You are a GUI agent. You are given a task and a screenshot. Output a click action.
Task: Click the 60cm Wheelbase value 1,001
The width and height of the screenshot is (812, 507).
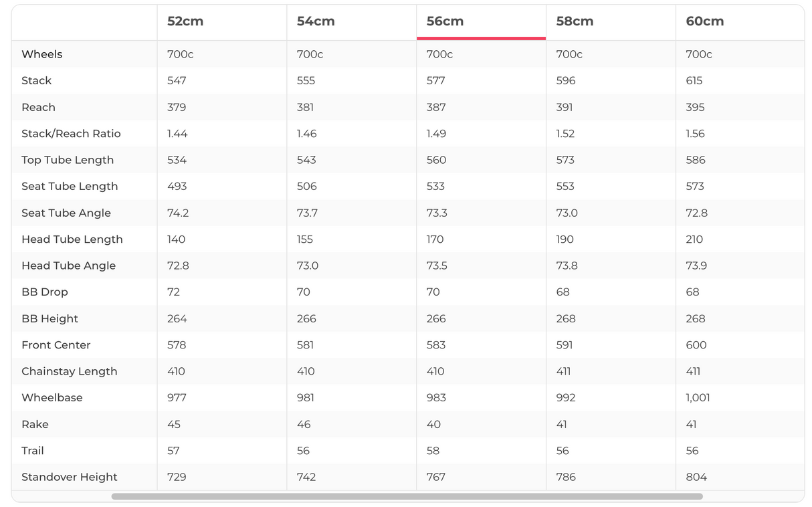click(698, 397)
